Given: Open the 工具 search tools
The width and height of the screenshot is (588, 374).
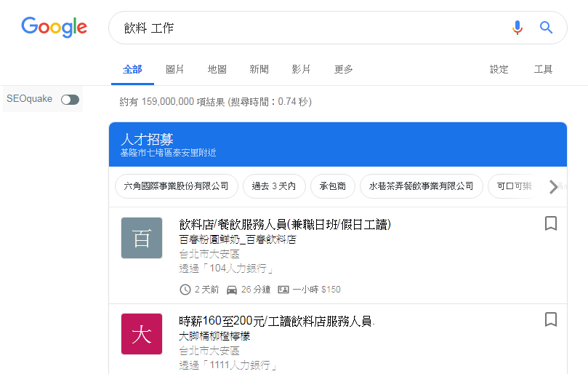Looking at the screenshot, I should 543,69.
